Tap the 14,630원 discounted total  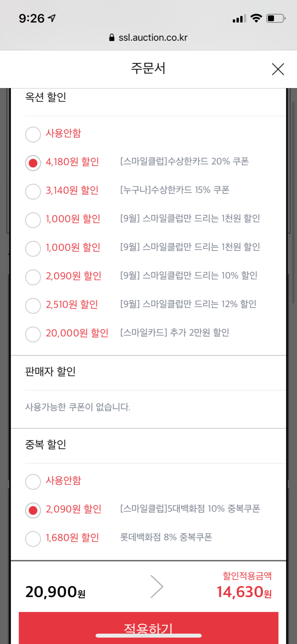[244, 592]
